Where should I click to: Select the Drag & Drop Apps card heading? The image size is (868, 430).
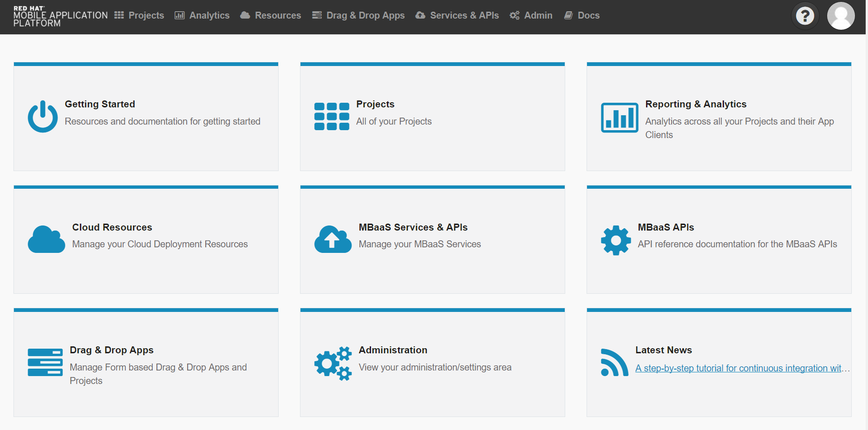pos(111,350)
